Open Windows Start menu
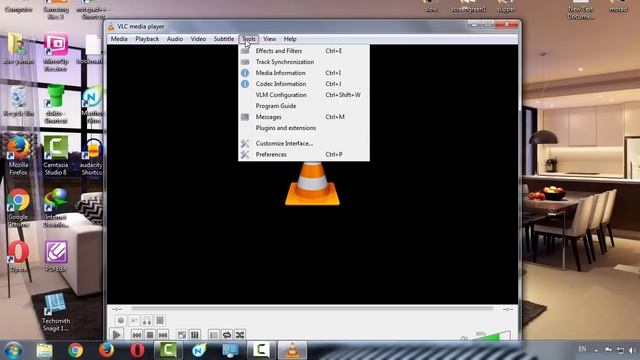Viewport: 640px width, 360px height. 13,350
